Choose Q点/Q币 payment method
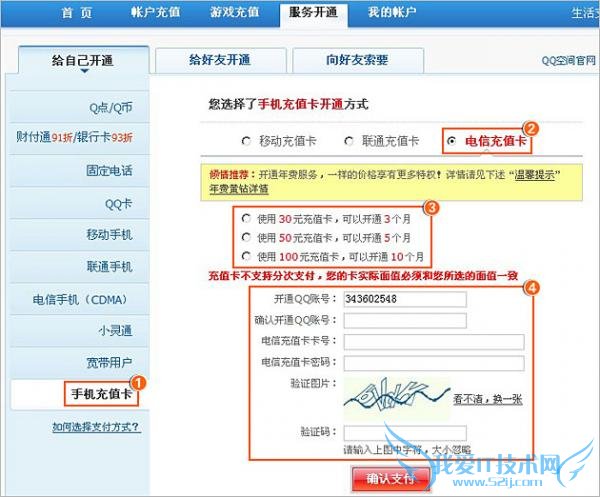 point(78,107)
